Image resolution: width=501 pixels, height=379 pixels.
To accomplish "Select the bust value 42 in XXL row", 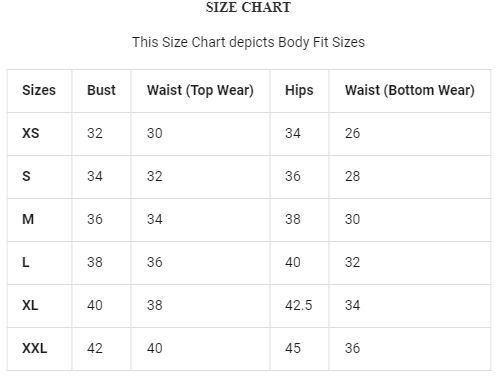I will point(95,348).
